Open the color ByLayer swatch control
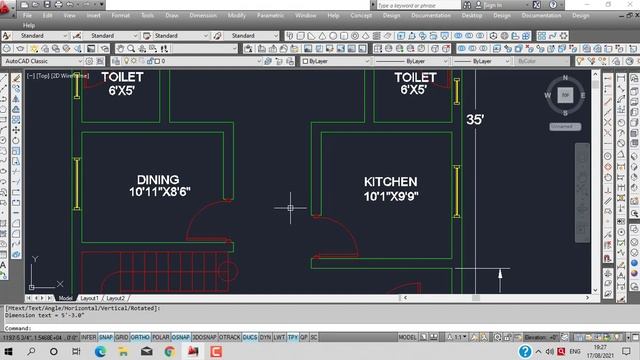This screenshot has height=360, width=640. click(335, 61)
